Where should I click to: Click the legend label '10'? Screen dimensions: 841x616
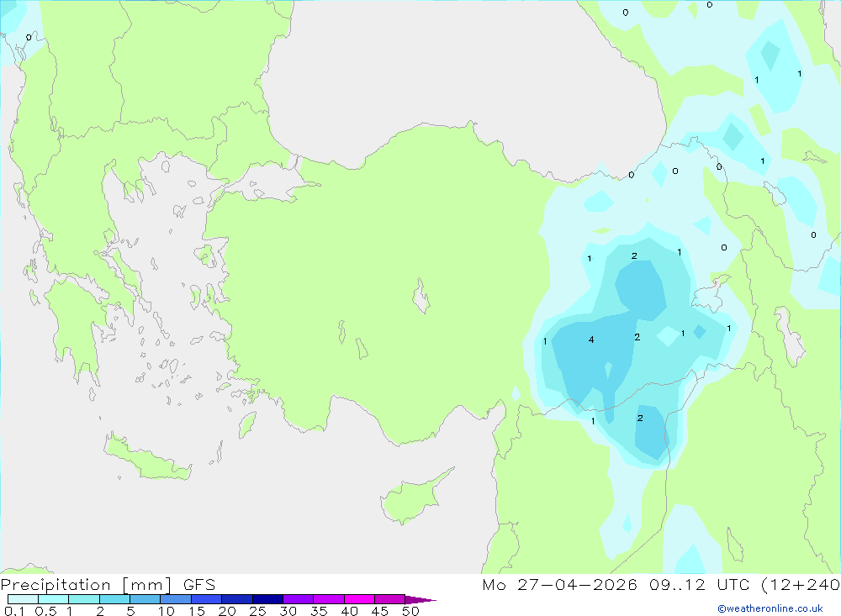click(x=167, y=611)
